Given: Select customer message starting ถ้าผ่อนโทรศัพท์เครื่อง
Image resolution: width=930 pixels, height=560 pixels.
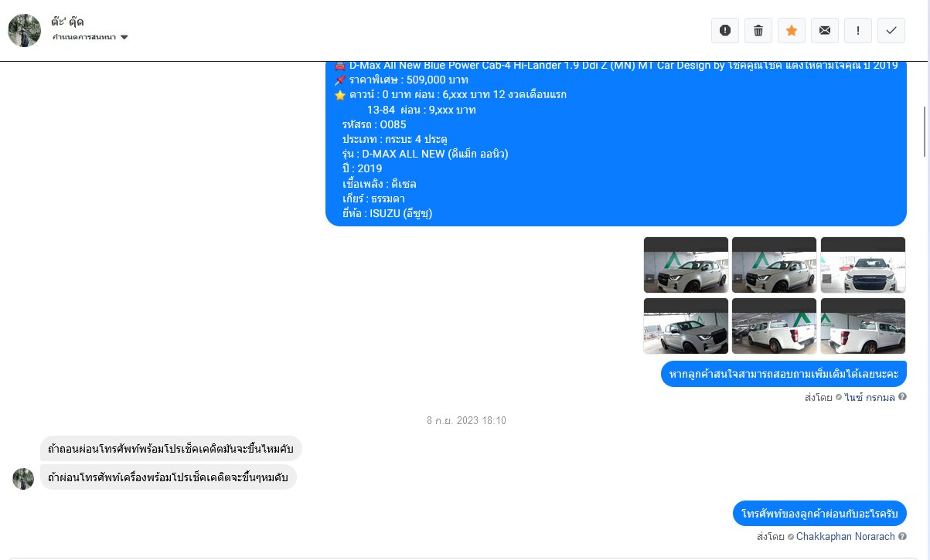Looking at the screenshot, I should click(168, 477).
